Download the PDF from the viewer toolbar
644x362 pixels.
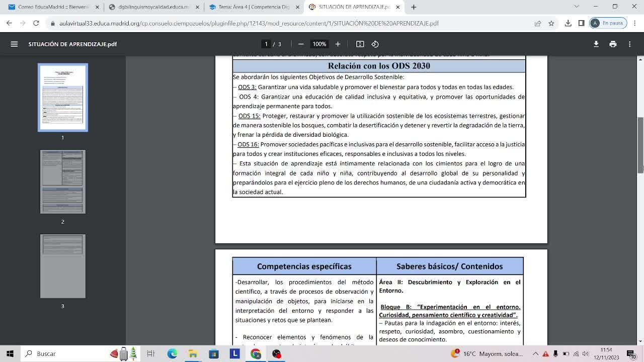pos(596,44)
